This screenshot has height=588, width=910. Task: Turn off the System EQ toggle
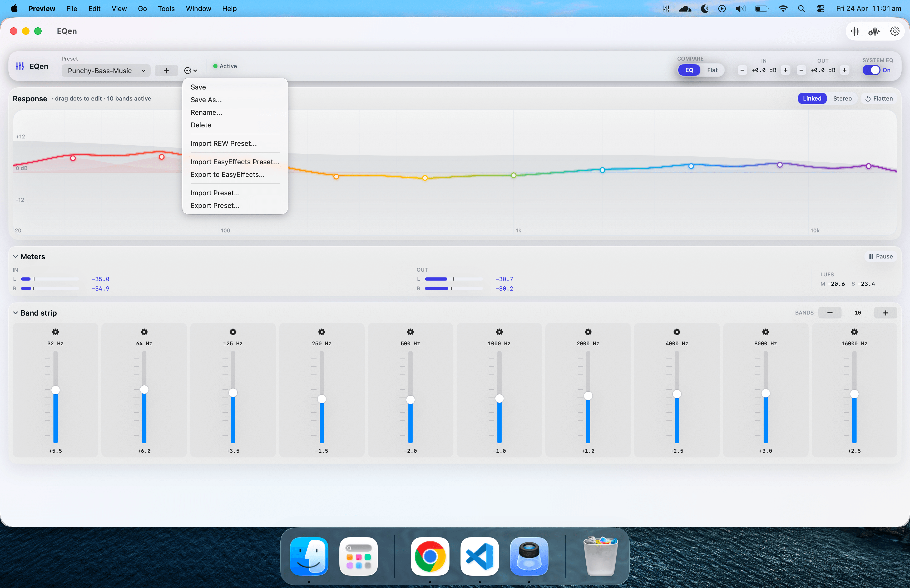pos(872,70)
